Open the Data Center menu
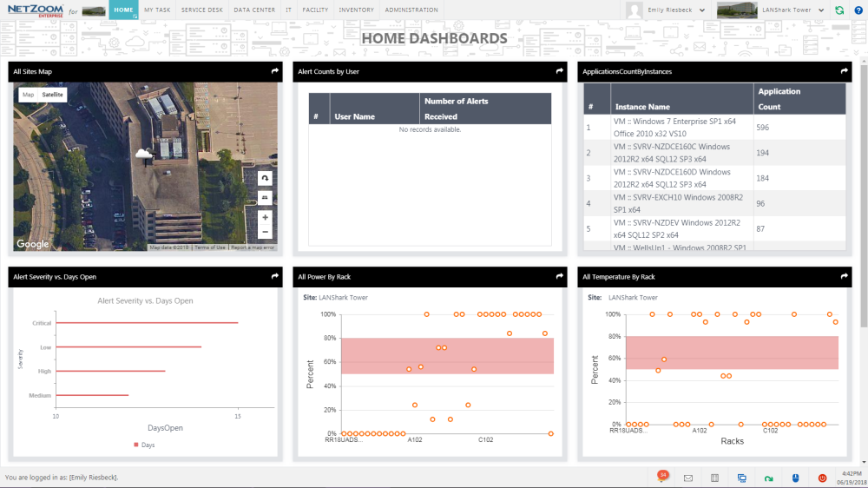Viewport: 868px width, 488px height. pyautogui.click(x=254, y=10)
